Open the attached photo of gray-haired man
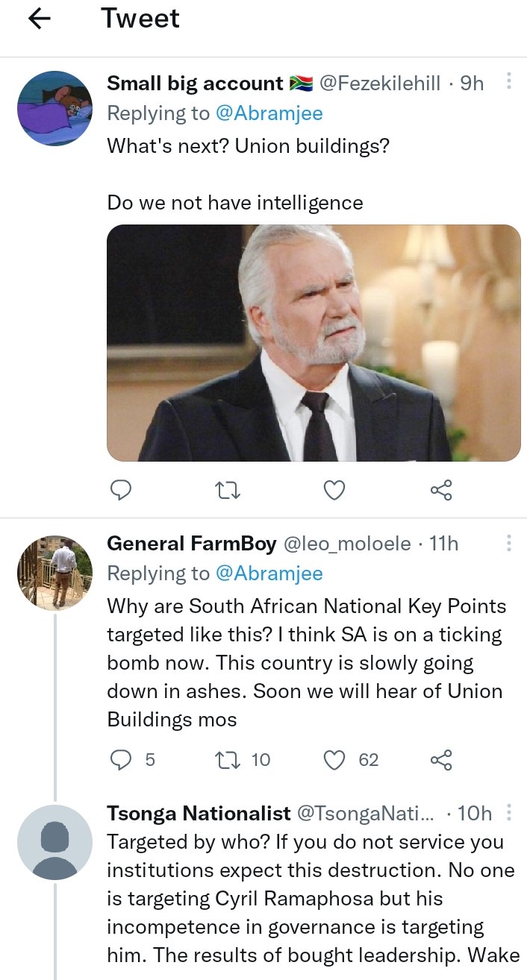 tap(314, 343)
